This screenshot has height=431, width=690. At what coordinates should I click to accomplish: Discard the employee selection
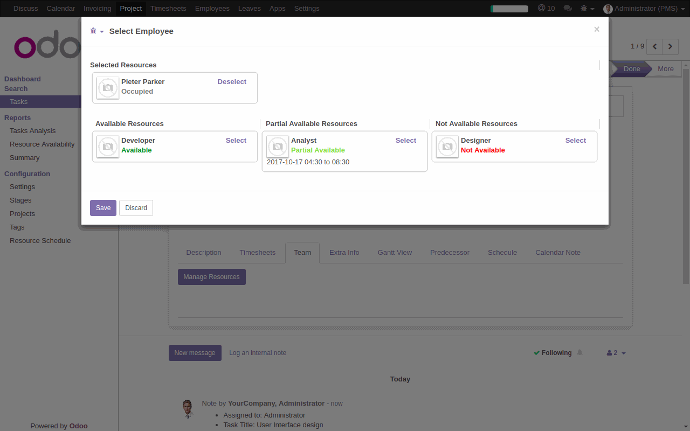(x=136, y=208)
